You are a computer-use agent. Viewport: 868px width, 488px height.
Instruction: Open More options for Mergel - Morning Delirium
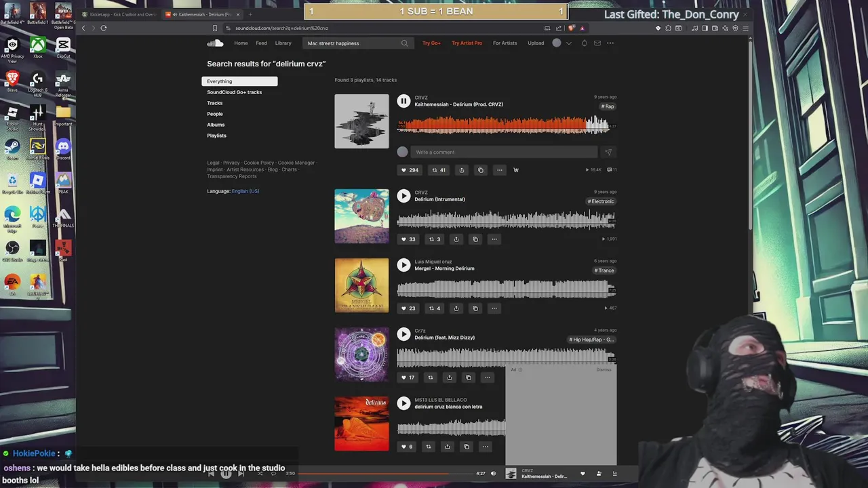point(494,308)
